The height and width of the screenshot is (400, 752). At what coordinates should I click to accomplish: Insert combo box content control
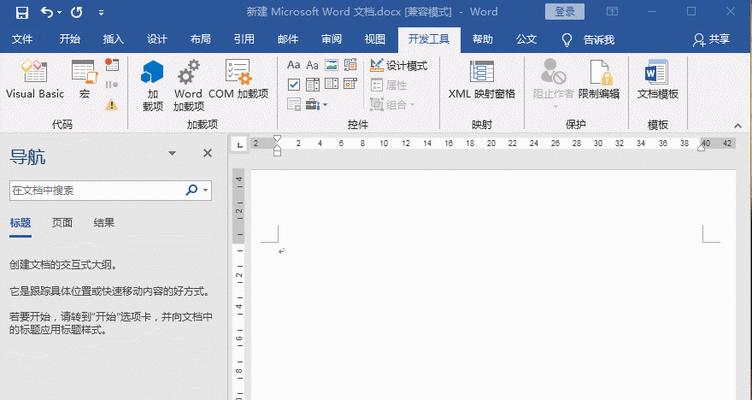(x=312, y=85)
